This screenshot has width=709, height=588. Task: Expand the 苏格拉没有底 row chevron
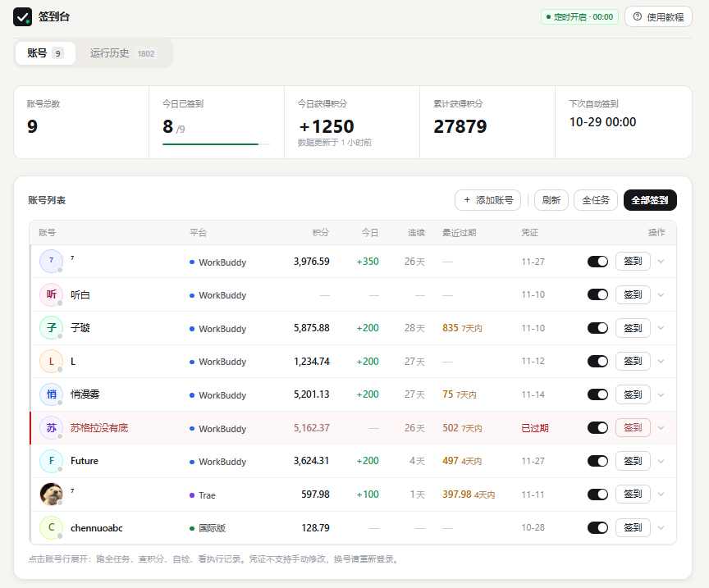pos(661,427)
